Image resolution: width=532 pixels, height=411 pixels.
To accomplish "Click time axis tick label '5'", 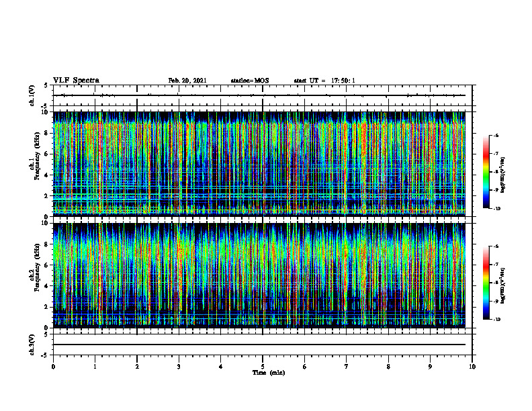I will tap(263, 367).
